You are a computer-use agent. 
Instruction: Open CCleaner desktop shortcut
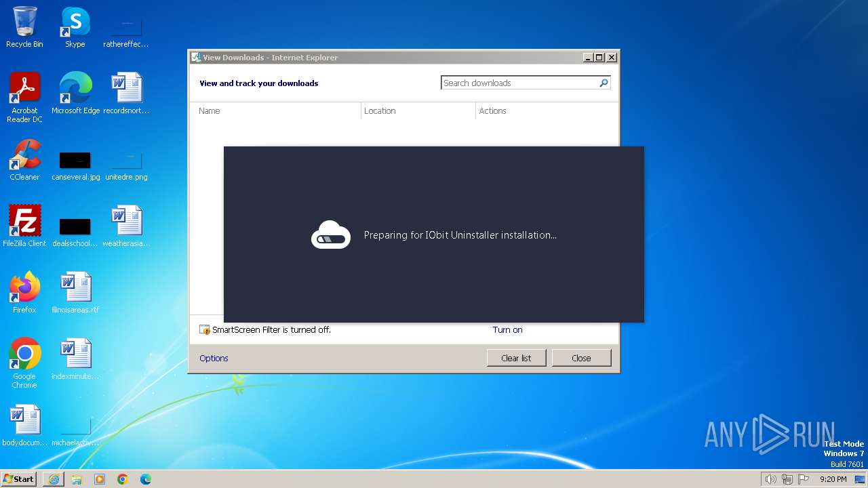click(24, 160)
